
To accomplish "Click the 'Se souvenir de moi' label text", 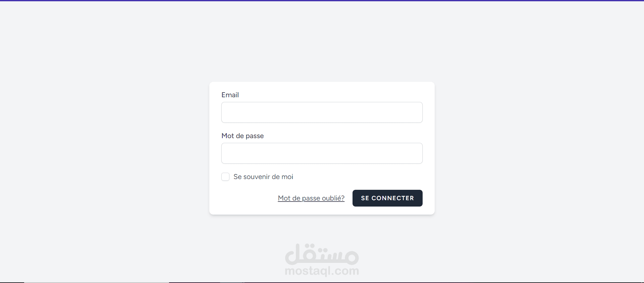I will point(263,177).
